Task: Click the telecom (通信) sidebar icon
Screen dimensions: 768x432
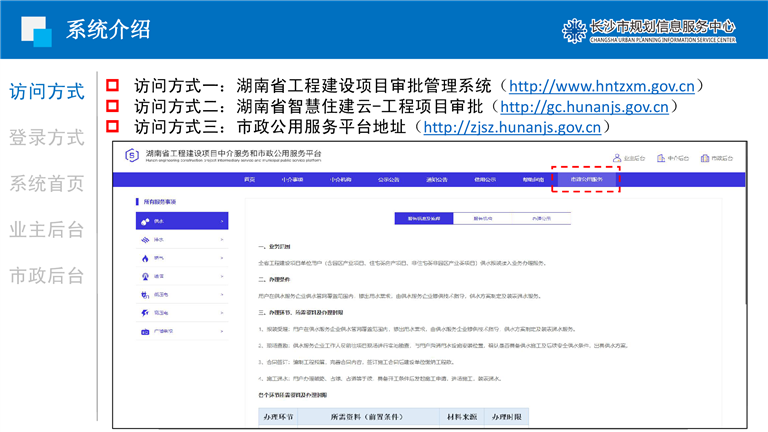Action: [146, 276]
